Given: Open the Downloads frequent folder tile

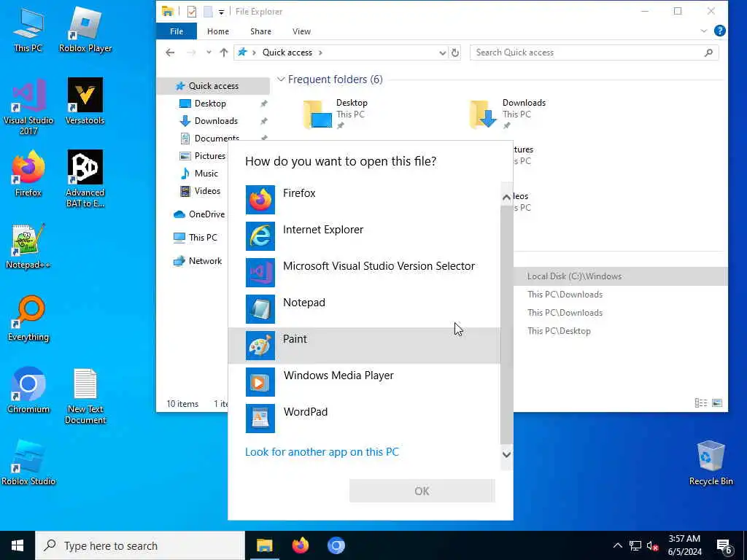Looking at the screenshot, I should coord(508,114).
